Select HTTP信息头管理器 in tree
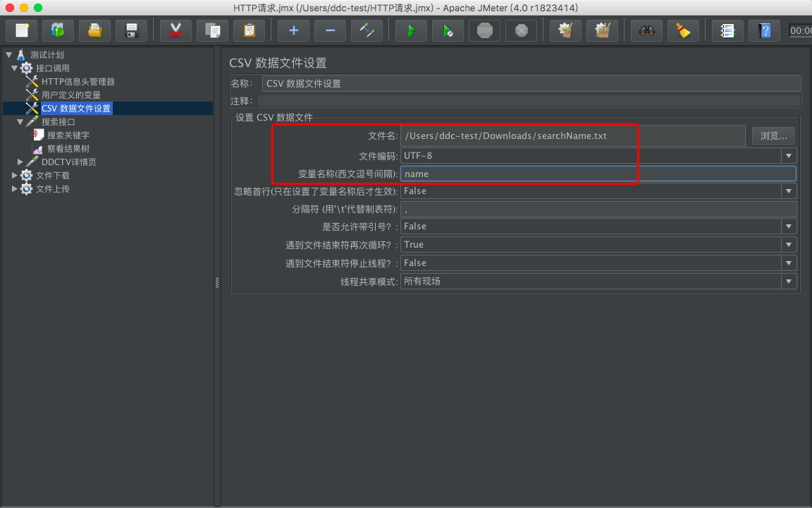The width and height of the screenshot is (812, 508). pos(78,81)
